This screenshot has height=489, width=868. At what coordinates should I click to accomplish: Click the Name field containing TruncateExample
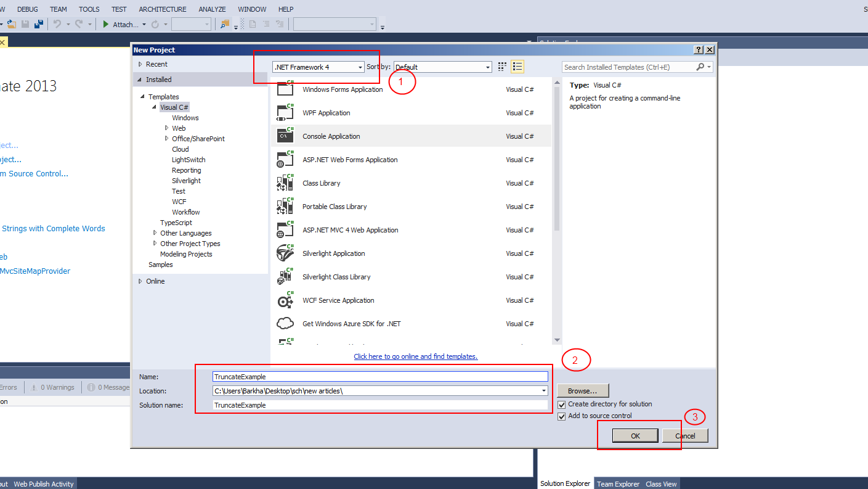point(380,376)
